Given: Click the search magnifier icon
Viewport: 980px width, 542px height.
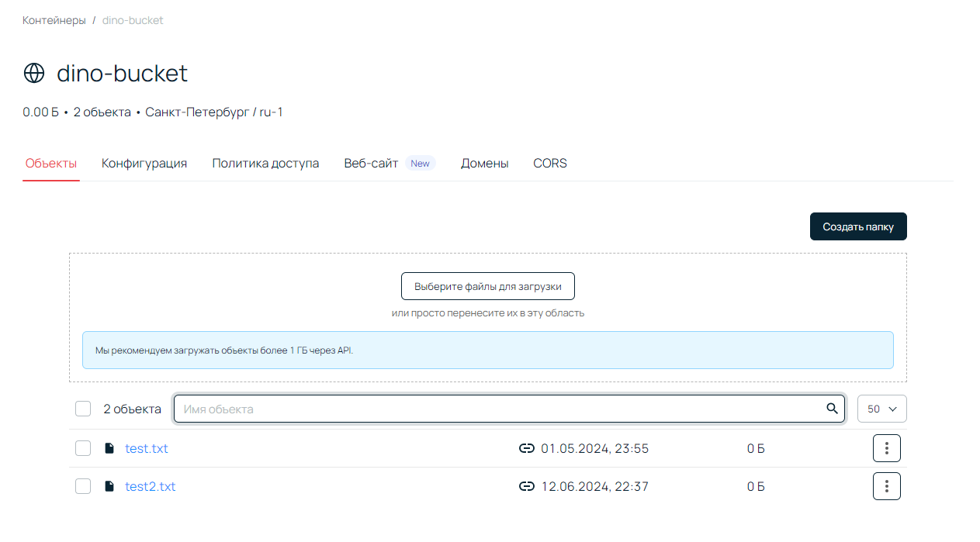Looking at the screenshot, I should (832, 409).
